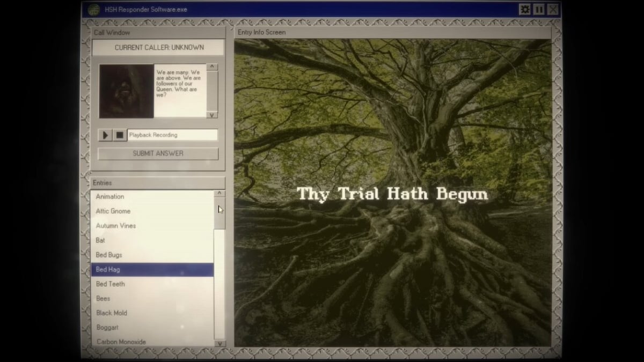
Task: Select the Bed Teeth entry
Action: pyautogui.click(x=152, y=284)
